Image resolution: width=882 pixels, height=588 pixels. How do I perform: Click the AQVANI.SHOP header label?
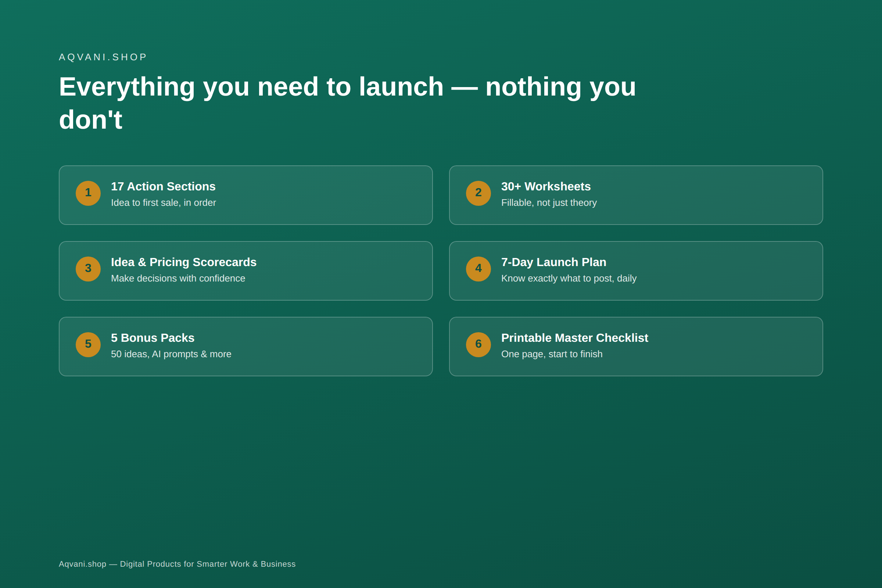click(x=103, y=57)
